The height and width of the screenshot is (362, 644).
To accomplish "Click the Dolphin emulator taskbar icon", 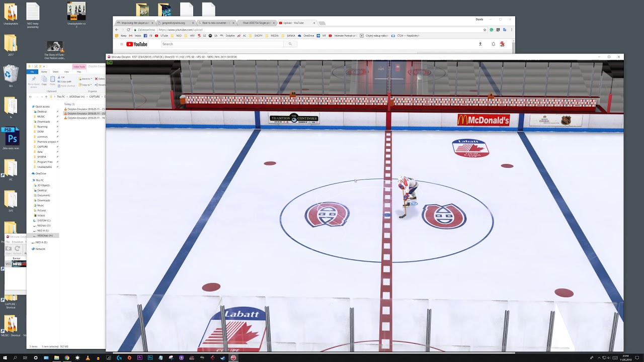I will point(233,357).
